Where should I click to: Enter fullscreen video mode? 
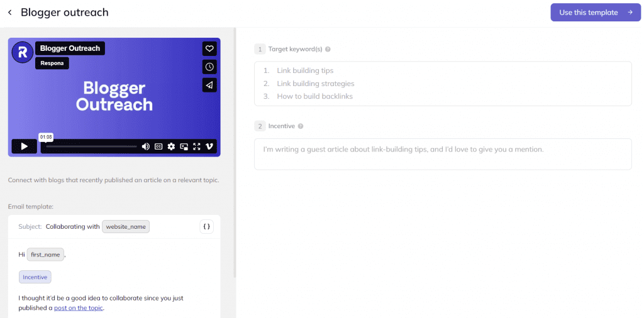197,146
